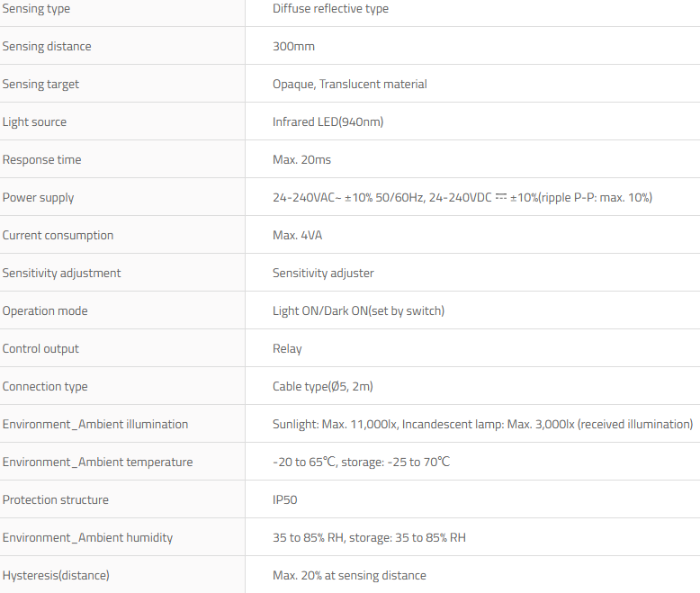This screenshot has width=700, height=593.
Task: Click the Response time label
Action: pos(41,160)
